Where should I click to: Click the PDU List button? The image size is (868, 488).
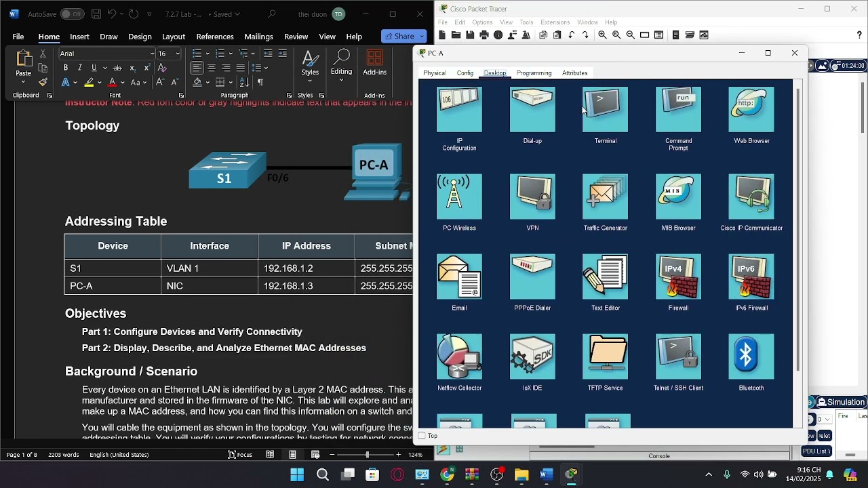pos(816,451)
